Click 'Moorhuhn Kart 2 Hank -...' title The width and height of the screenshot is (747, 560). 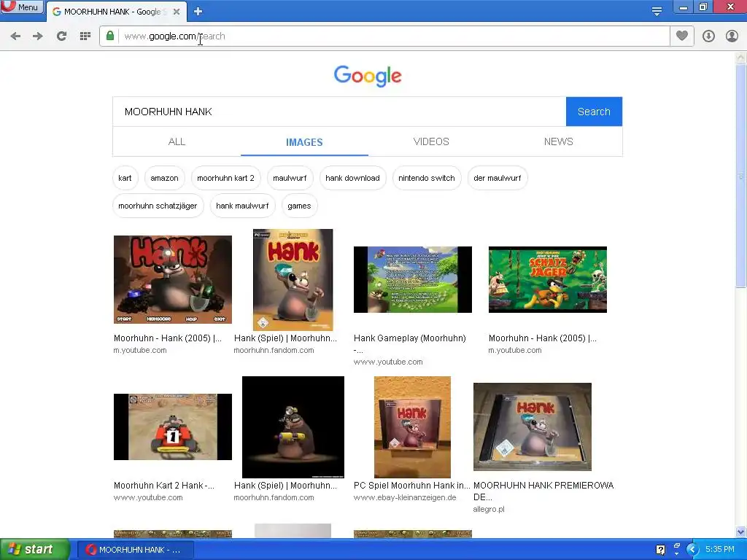(x=164, y=485)
